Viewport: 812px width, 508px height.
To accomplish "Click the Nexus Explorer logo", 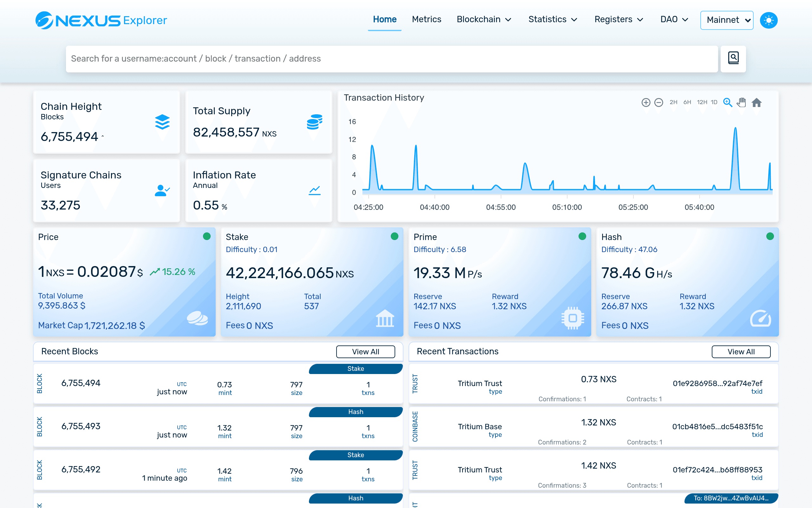I will [x=101, y=20].
